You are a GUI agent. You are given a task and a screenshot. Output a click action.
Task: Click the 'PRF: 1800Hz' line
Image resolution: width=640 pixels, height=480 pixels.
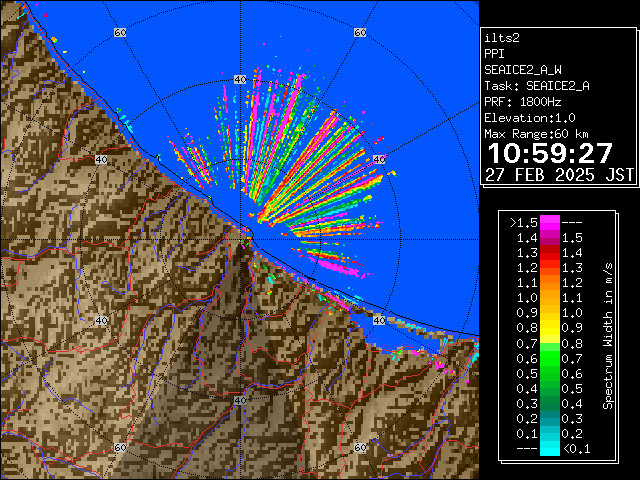click(523, 102)
